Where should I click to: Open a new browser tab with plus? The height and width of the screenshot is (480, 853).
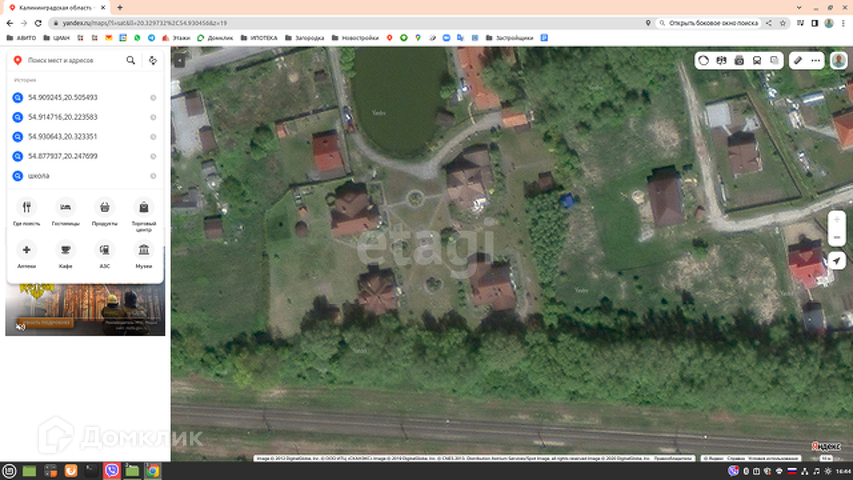tap(120, 8)
